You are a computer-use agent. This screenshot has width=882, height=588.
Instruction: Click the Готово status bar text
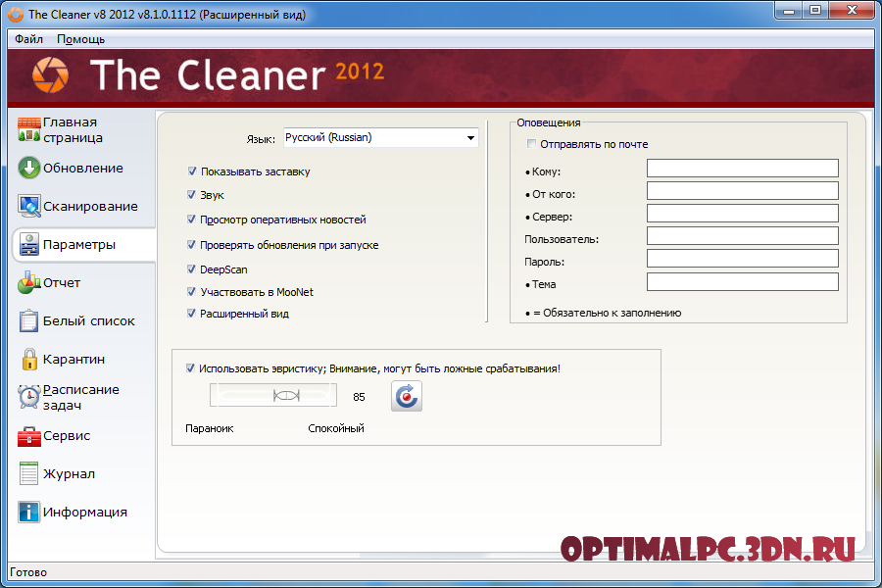coord(28,572)
